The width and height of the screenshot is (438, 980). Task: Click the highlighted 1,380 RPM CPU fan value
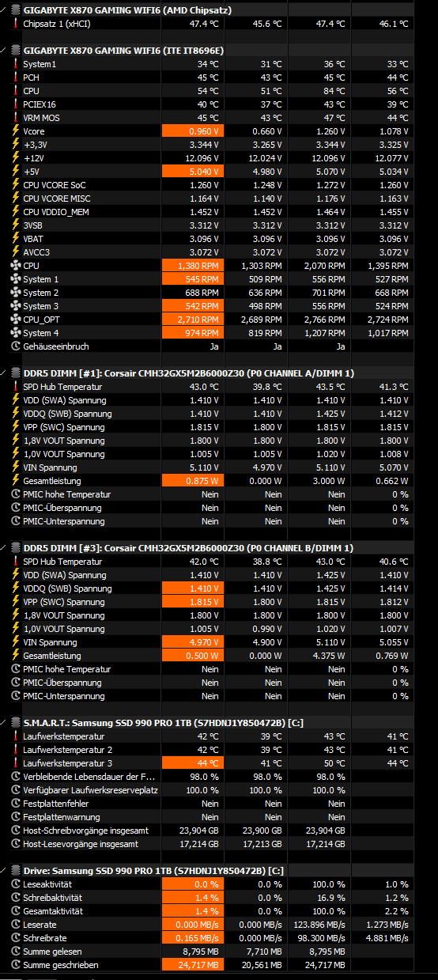tap(192, 266)
